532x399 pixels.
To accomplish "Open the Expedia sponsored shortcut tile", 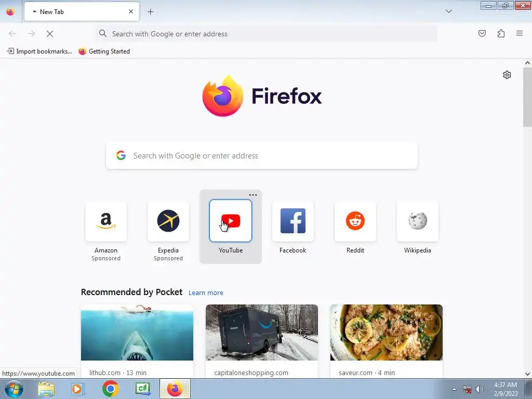I will pyautogui.click(x=168, y=221).
